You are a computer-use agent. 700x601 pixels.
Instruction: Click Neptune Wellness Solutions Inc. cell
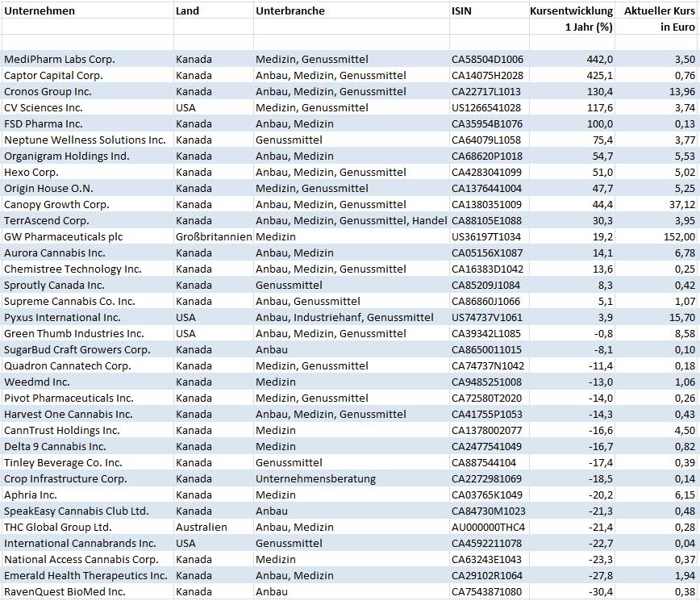point(87,140)
